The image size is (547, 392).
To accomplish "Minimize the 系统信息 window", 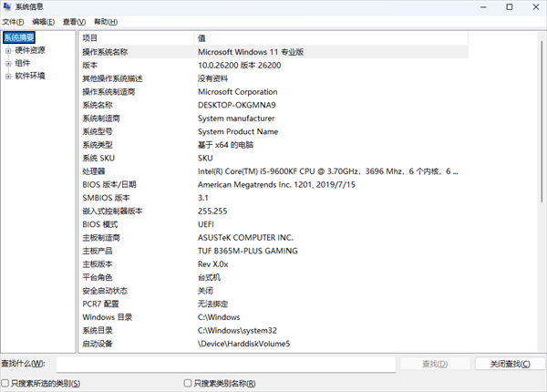I will coord(483,7).
